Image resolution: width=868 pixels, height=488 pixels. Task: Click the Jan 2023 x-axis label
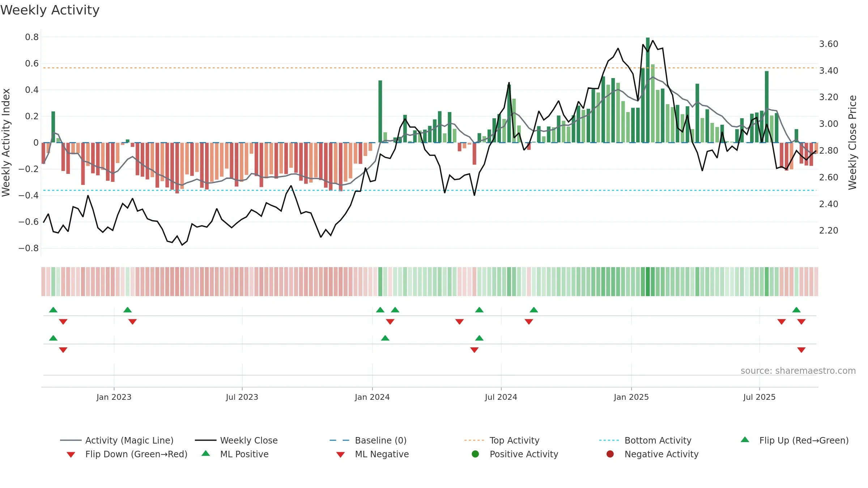(114, 397)
